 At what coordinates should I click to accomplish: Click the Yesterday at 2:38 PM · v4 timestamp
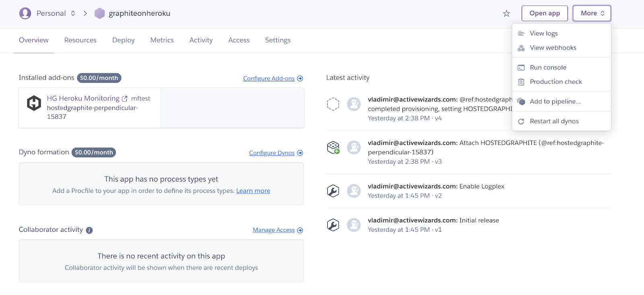point(405,118)
